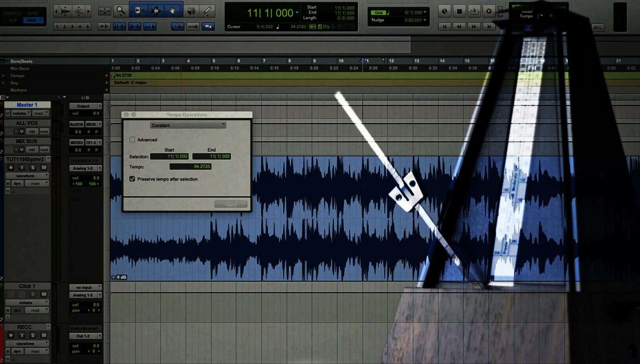The height and width of the screenshot is (364, 640).
Task: Choose the Selector waveform tool
Action: 156,11
